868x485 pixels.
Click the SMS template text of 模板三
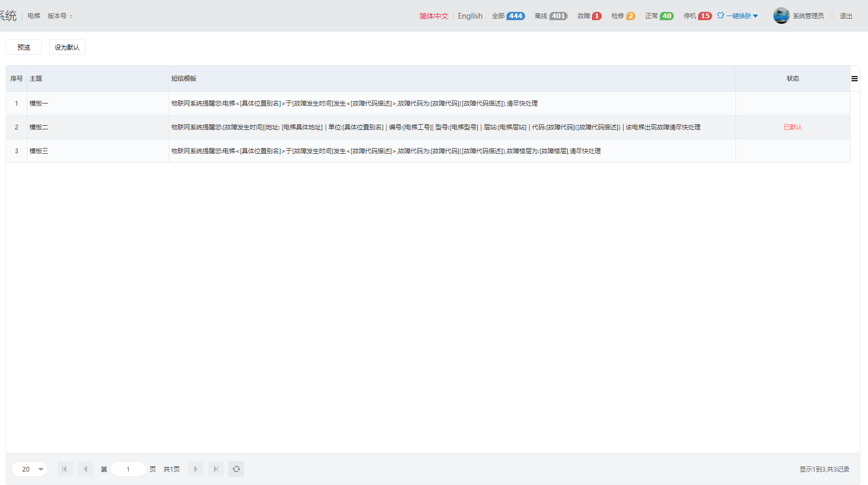click(x=386, y=151)
